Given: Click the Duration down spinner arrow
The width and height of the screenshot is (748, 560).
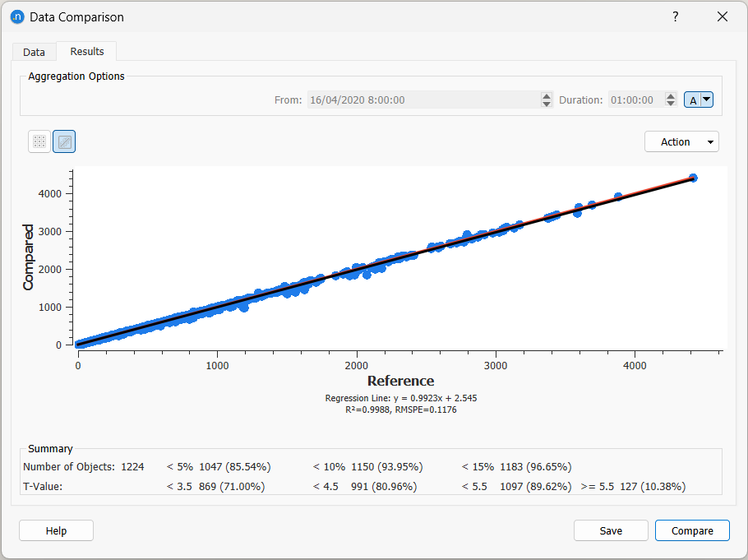Looking at the screenshot, I should [x=671, y=103].
